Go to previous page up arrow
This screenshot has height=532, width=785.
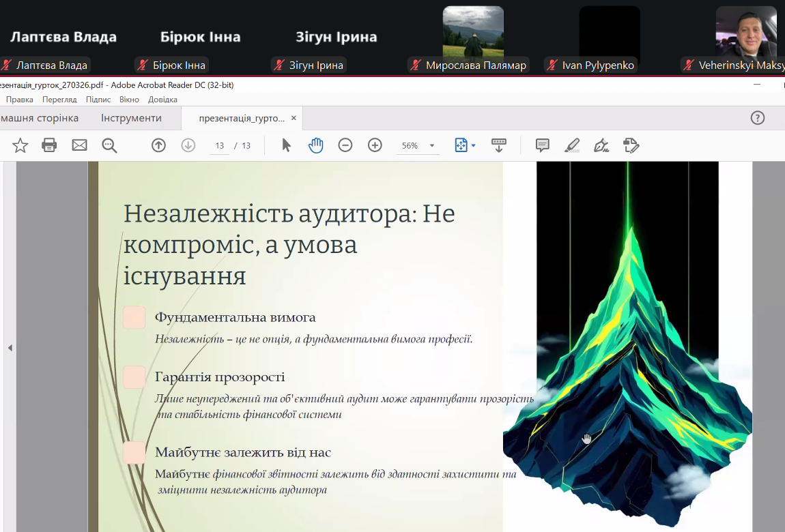[158, 145]
